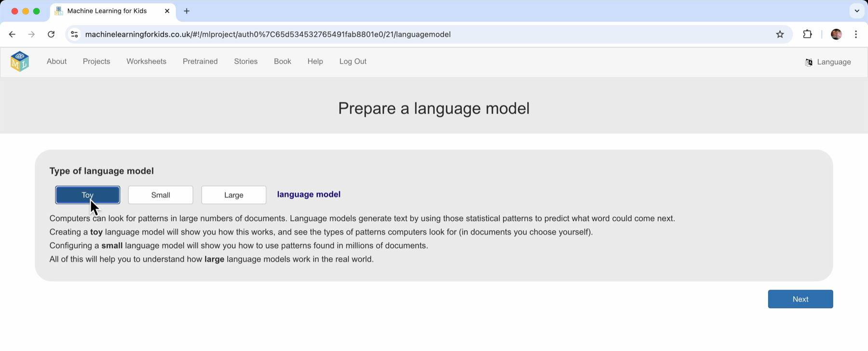This screenshot has width=868, height=351.
Task: Open the Chrome three-dot menu
Action: [x=856, y=34]
